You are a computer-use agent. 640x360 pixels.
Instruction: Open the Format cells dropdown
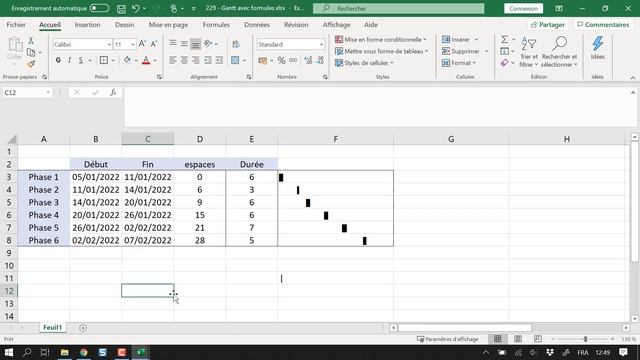click(x=459, y=63)
